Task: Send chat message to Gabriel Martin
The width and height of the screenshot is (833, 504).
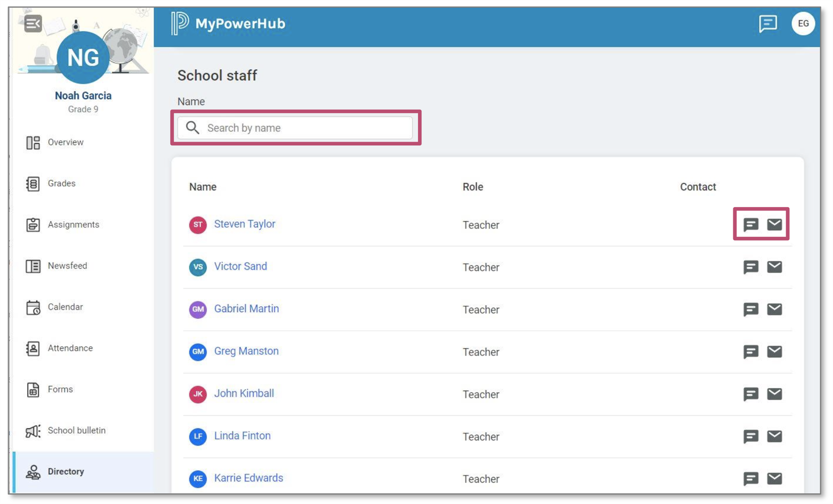Action: 751,309
